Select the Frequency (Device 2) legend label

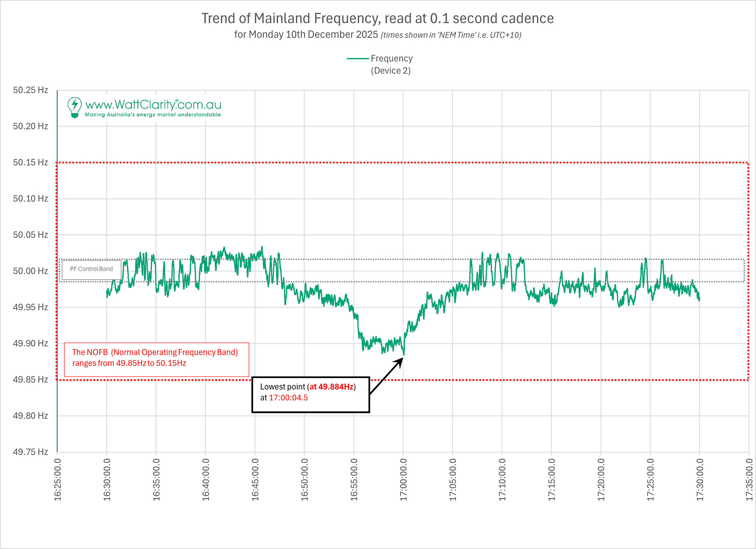point(391,64)
